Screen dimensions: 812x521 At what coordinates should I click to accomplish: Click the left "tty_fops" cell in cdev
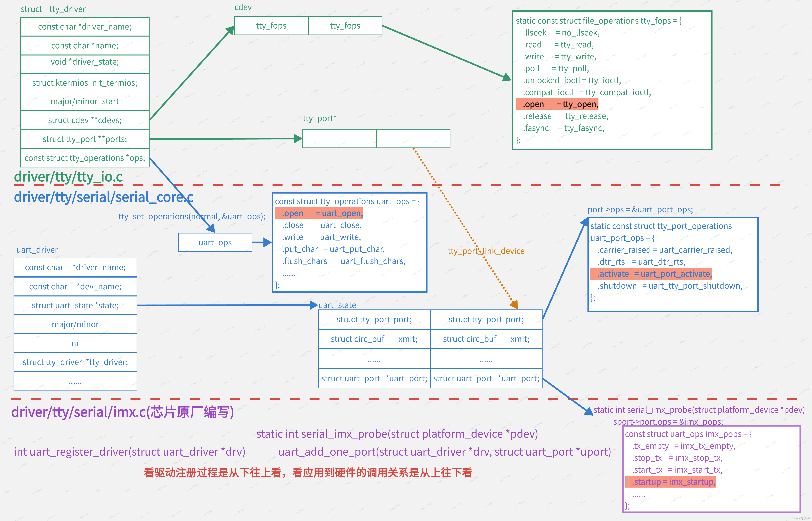pos(271,25)
